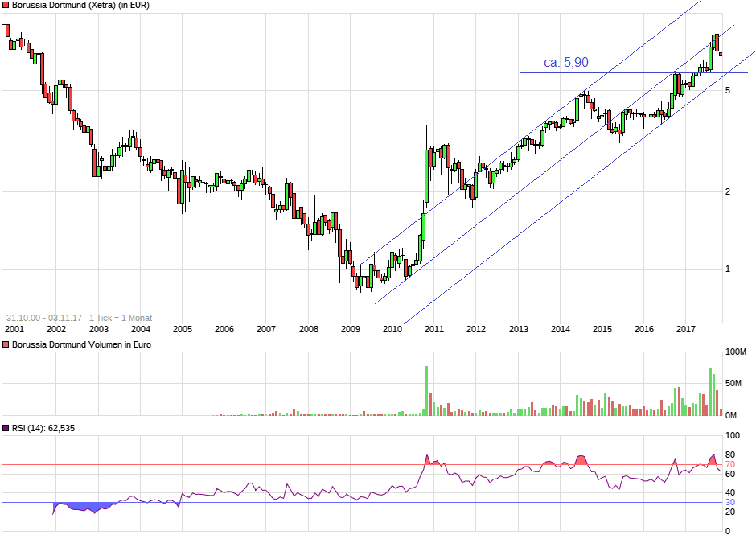
Task: Click the 'ca. 5,90' resistance annotation
Action: [x=566, y=62]
